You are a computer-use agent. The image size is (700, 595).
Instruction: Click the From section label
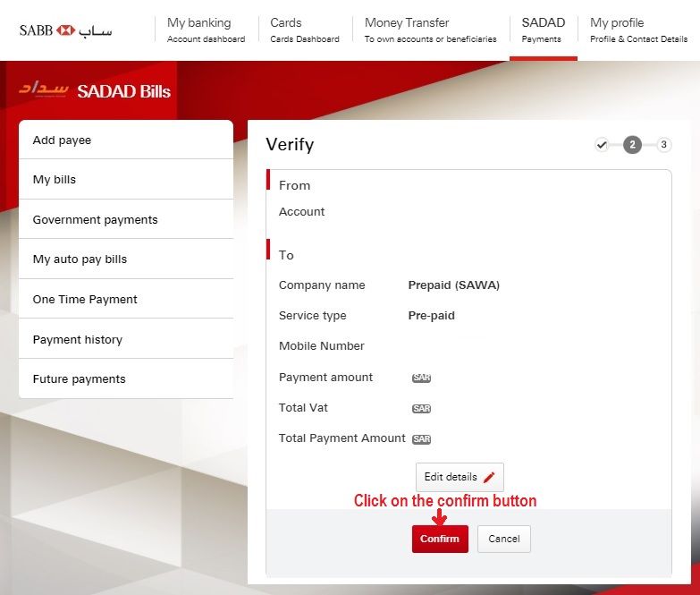[294, 185]
